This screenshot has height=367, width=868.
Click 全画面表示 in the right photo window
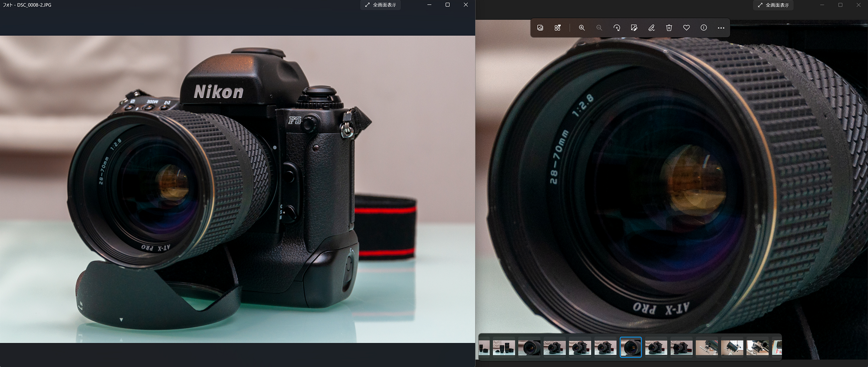(x=773, y=5)
